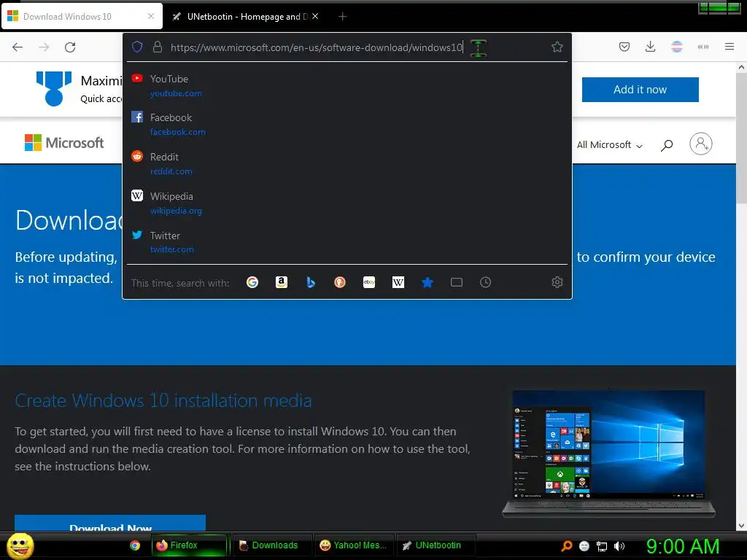This screenshot has width=747, height=560.
Task: Open Firefox from the taskbar
Action: coord(189,545)
